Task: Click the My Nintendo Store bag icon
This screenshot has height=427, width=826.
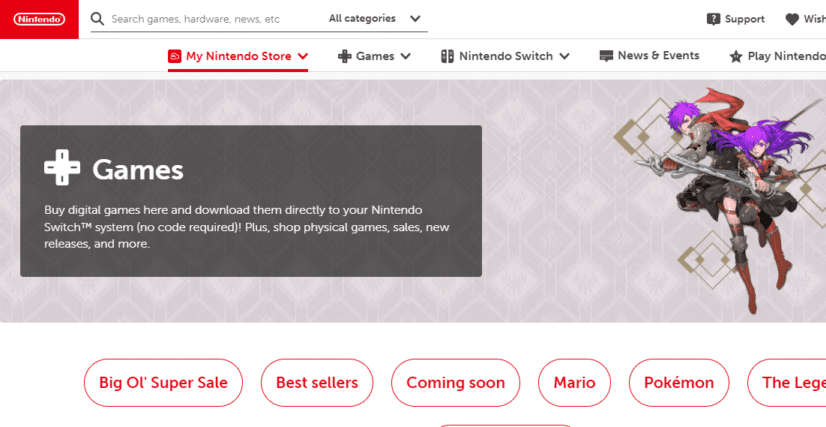Action: (x=175, y=56)
